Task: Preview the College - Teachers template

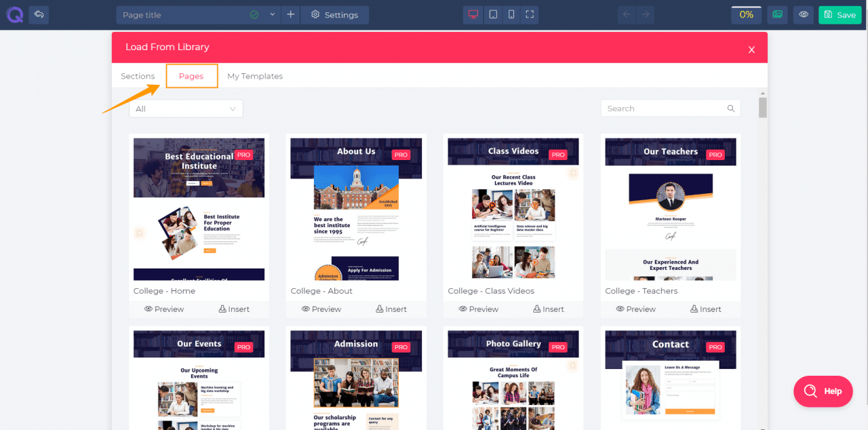Action: point(636,309)
